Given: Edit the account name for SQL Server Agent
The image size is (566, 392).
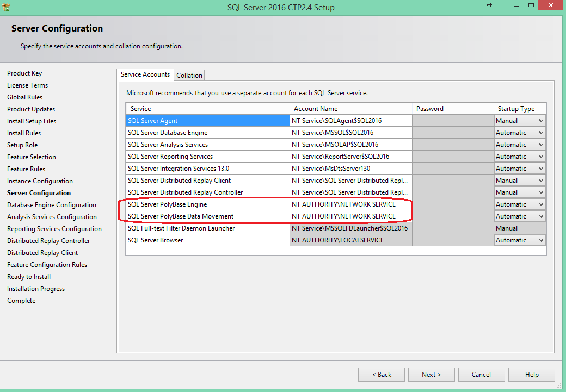Looking at the screenshot, I should click(x=351, y=121).
